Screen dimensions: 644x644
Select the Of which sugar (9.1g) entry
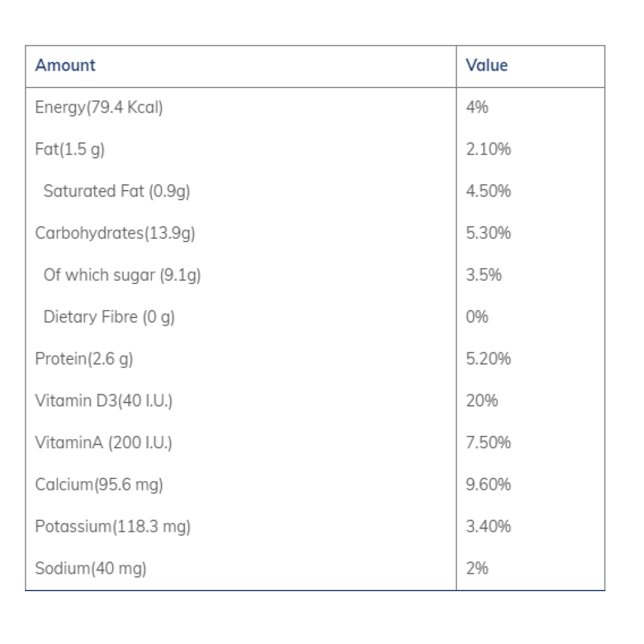[x=122, y=275]
